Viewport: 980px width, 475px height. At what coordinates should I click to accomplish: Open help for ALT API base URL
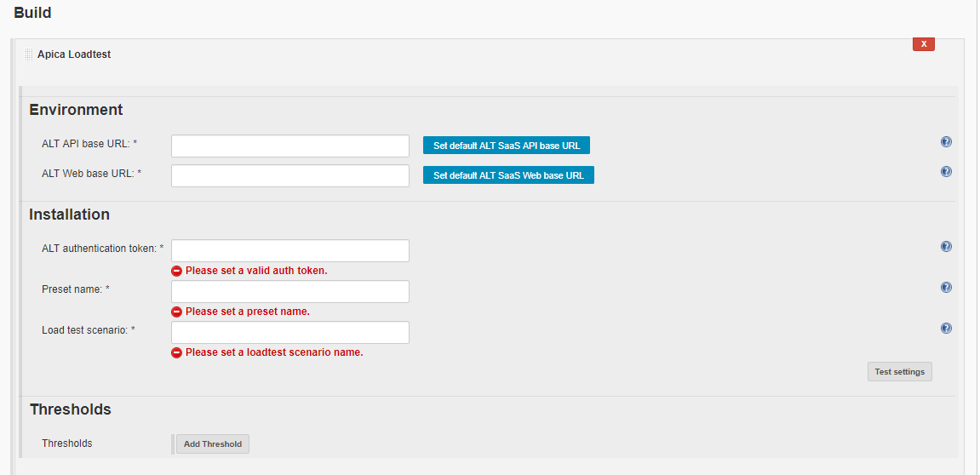tap(946, 142)
